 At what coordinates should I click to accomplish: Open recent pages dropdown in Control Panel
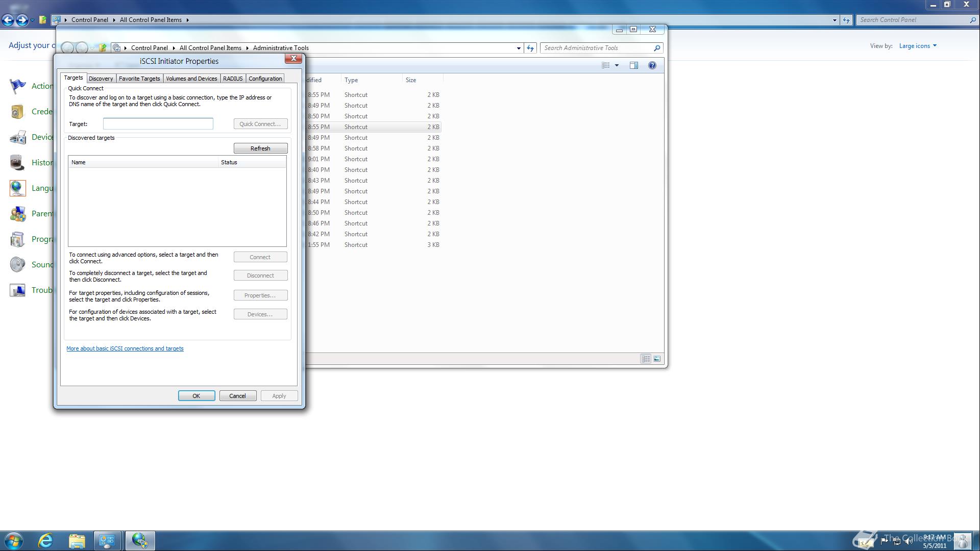click(32, 20)
